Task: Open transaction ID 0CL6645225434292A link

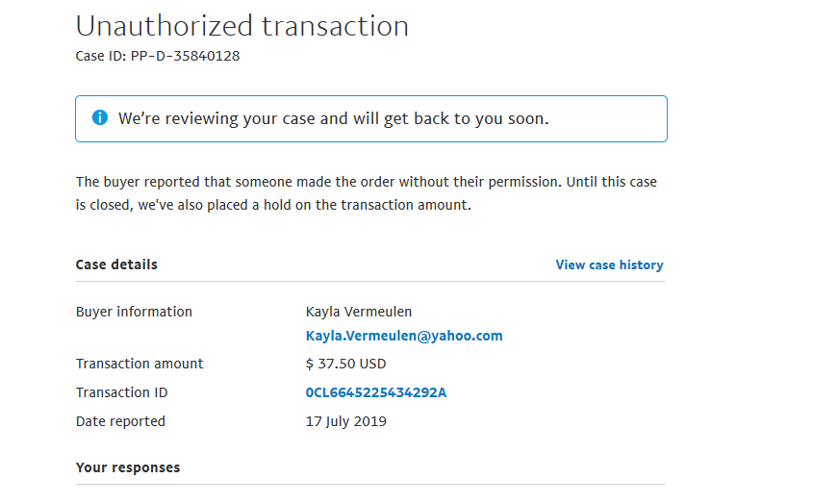Action: (375, 392)
